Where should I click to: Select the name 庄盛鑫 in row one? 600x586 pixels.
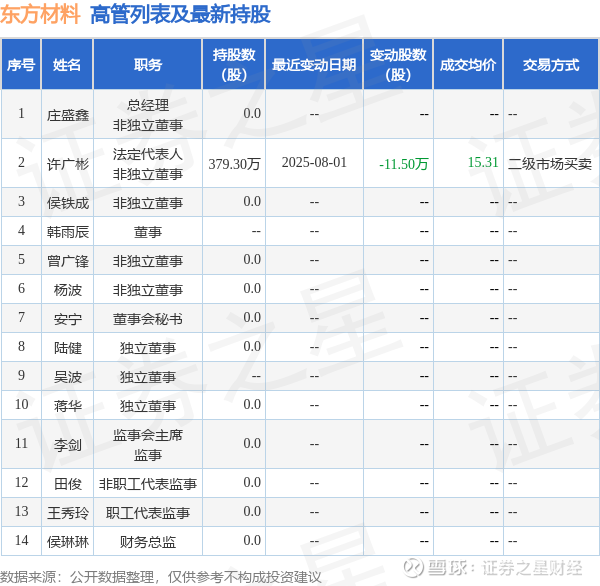pos(68,115)
